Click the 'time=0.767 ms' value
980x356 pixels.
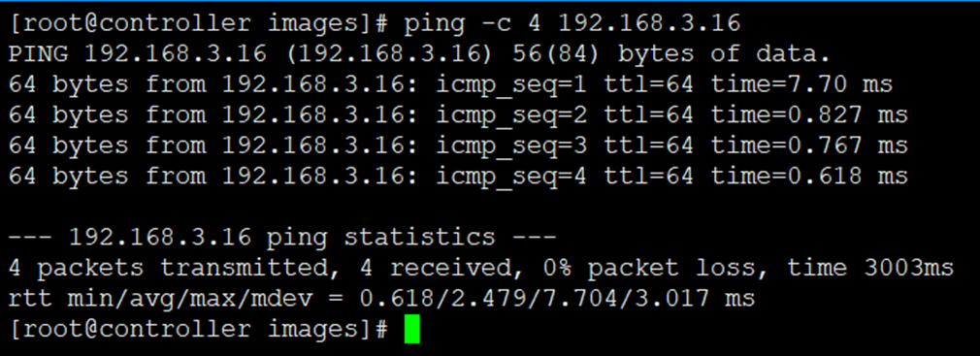pos(809,146)
